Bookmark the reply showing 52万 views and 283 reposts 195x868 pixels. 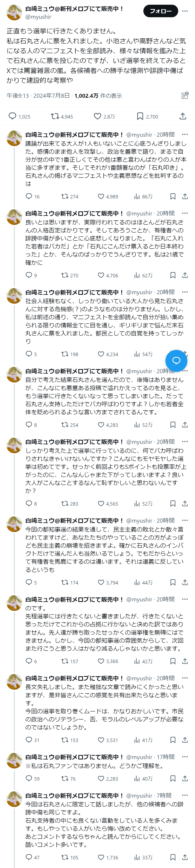pos(173,503)
